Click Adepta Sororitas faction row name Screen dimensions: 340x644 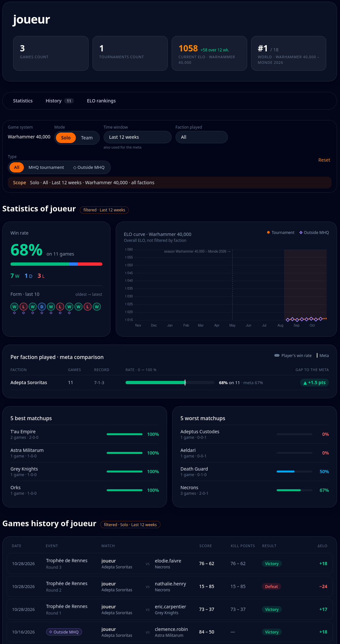pyautogui.click(x=29, y=383)
